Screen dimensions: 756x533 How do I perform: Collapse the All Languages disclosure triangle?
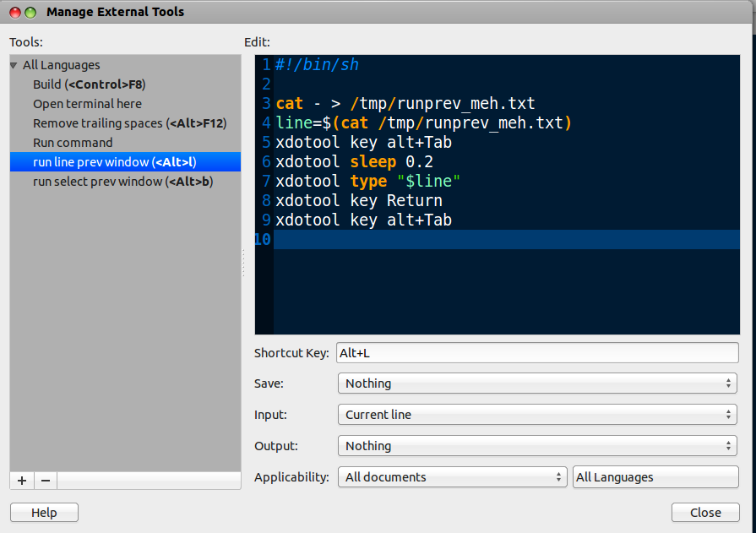[x=14, y=64]
